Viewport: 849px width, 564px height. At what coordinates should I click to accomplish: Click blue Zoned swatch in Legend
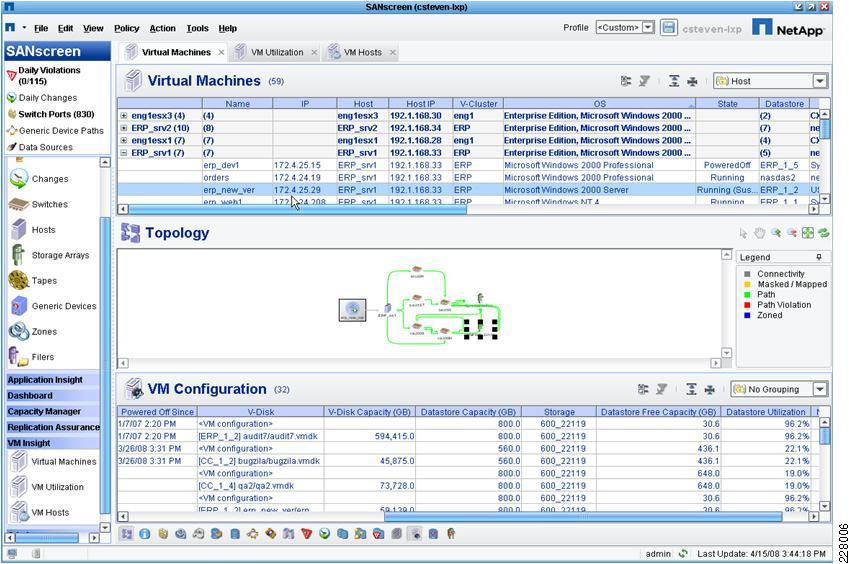(747, 315)
